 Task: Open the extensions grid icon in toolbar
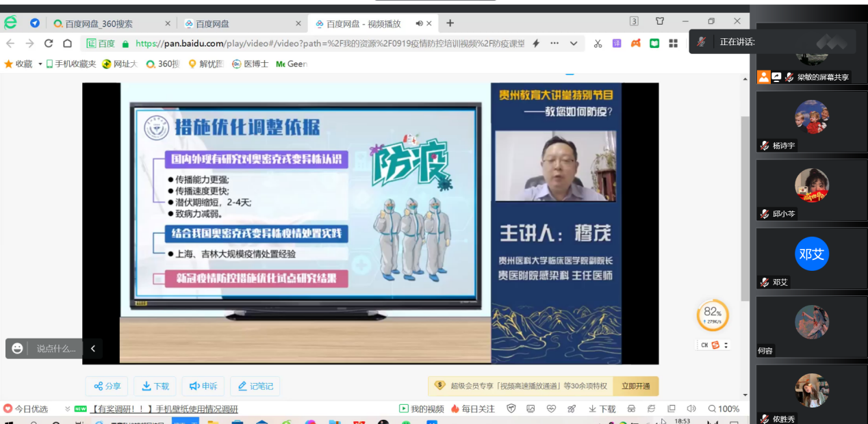(674, 43)
